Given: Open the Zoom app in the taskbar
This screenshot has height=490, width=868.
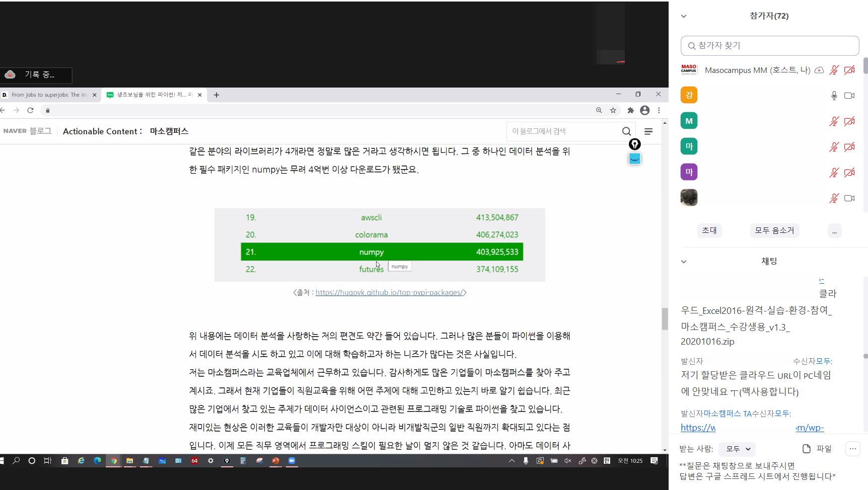Looking at the screenshot, I should click(x=292, y=460).
